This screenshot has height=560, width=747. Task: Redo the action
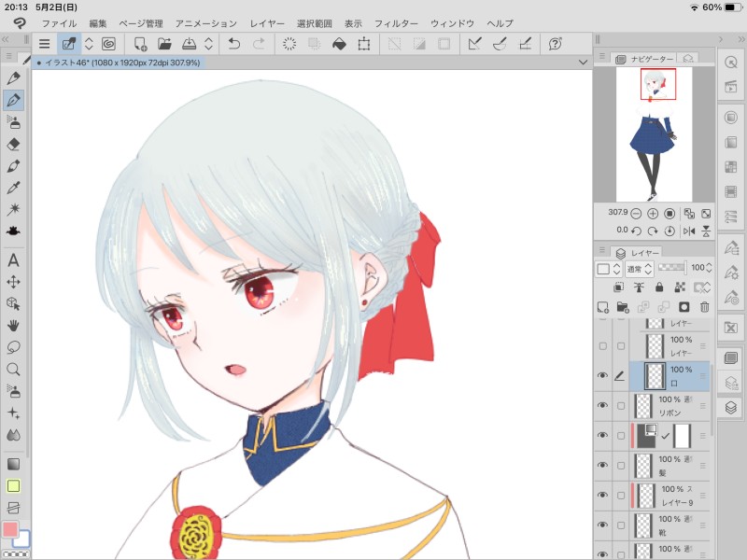coord(259,44)
